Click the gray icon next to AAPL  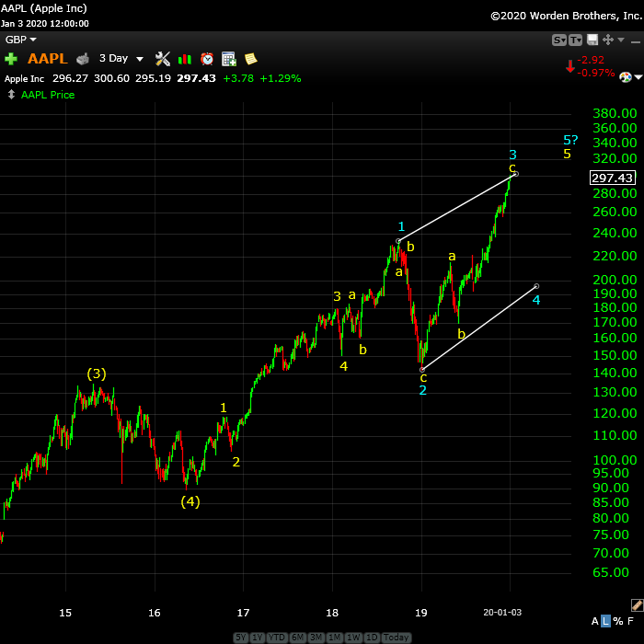coord(83,59)
